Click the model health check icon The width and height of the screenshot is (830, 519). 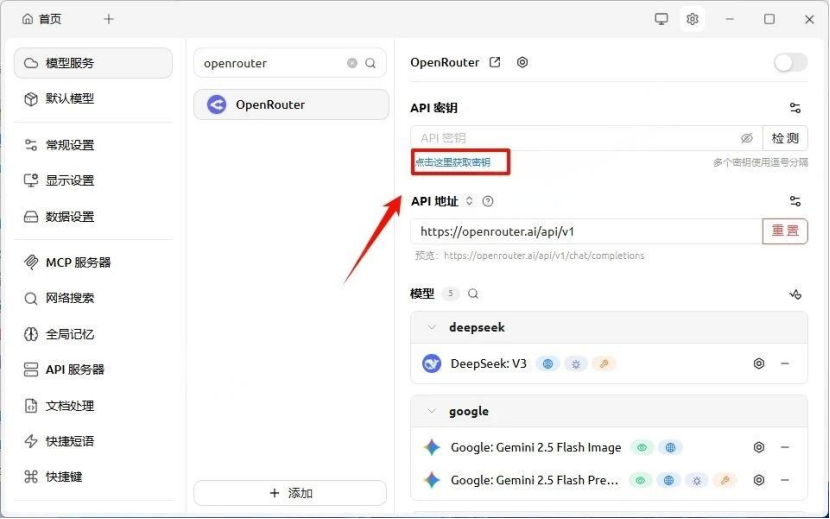795,294
